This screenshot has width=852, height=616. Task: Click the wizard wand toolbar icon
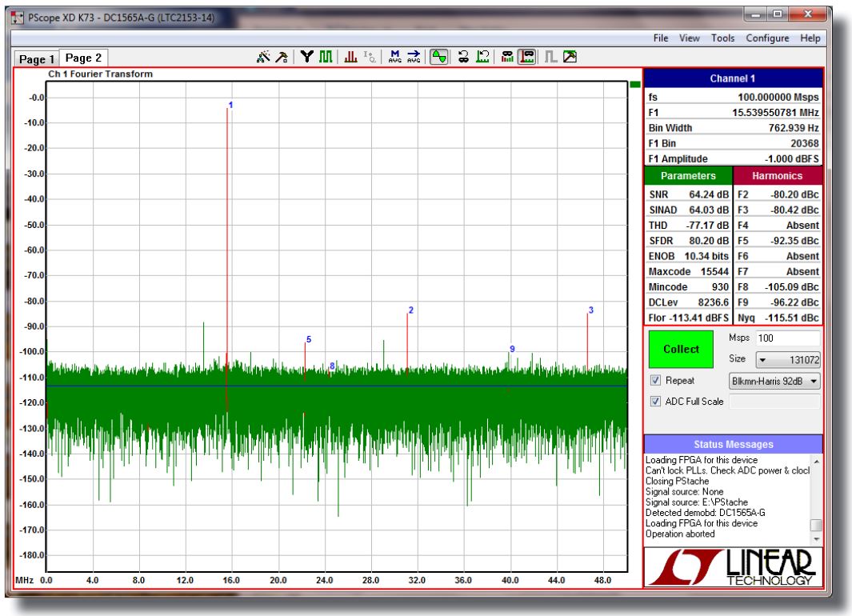263,57
